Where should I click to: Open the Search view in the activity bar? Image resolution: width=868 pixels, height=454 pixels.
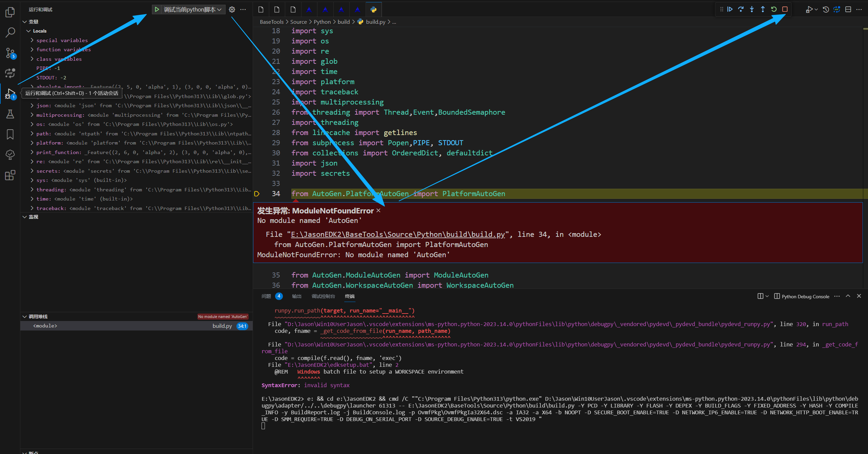point(10,33)
